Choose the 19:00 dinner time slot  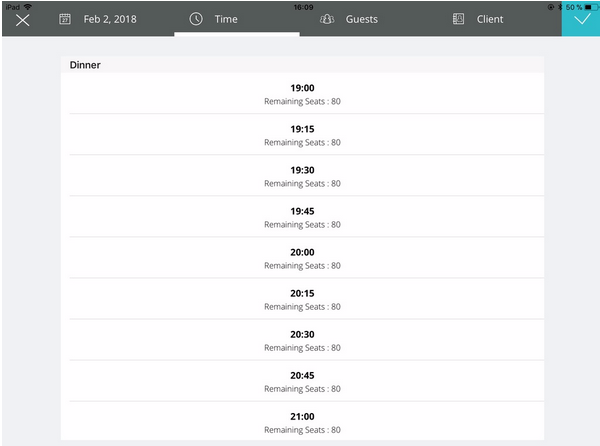[x=302, y=94]
